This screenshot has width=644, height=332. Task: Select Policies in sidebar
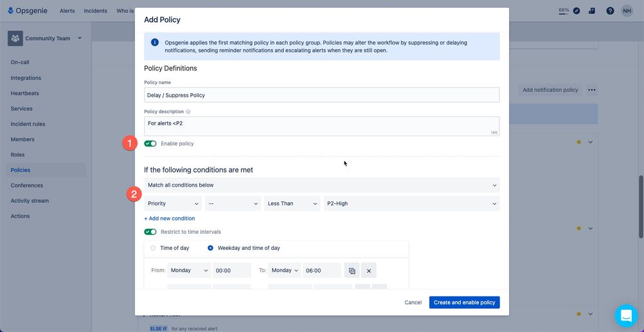tap(46, 170)
